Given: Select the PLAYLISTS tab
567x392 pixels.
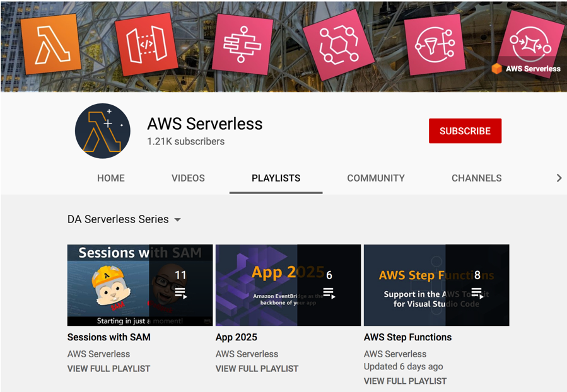Looking at the screenshot, I should coord(276,178).
